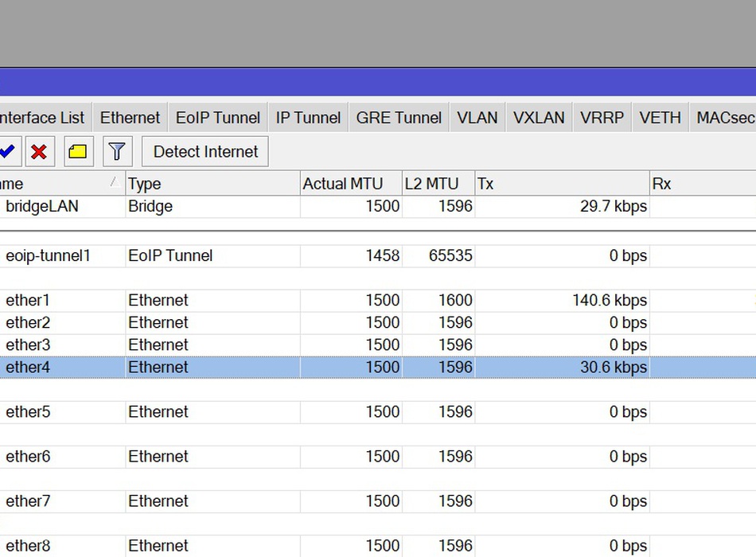Open the VRRP tab
This screenshot has height=557, width=756.
pyautogui.click(x=602, y=118)
